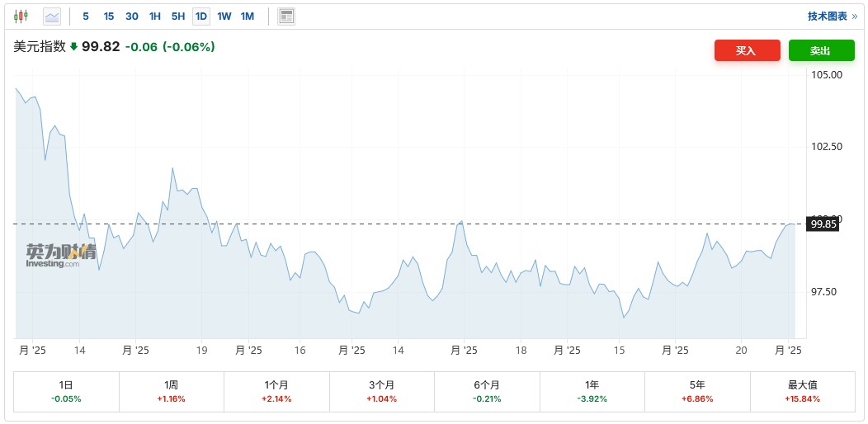Click the green down arrow beside price
The width and height of the screenshot is (868, 424).
coord(73,47)
